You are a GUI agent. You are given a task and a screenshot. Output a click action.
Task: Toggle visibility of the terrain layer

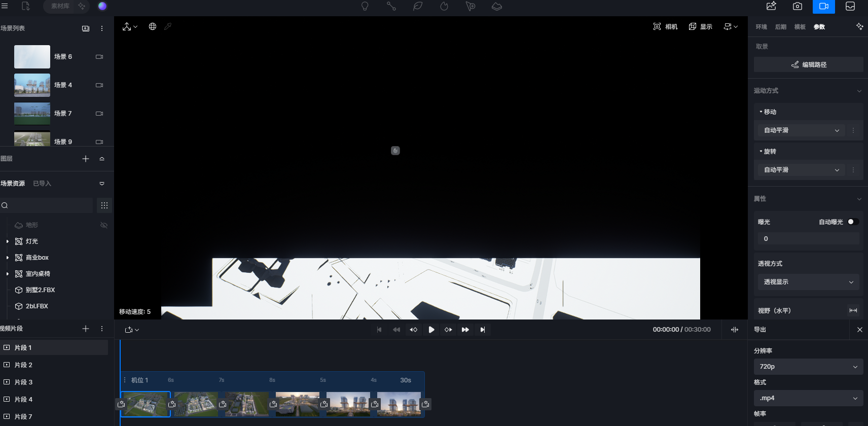[x=104, y=225]
